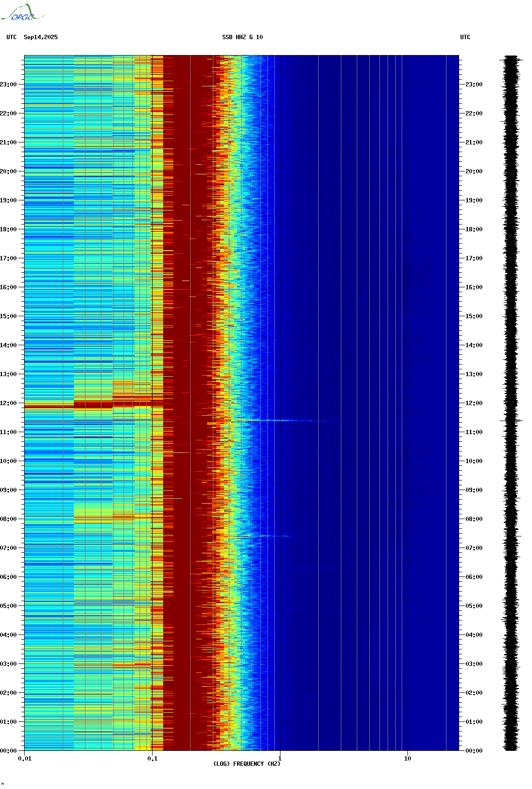Image resolution: width=532 pixels, height=789 pixels.
Task: Click the left 01:00 time label
Action: pyautogui.click(x=8, y=722)
